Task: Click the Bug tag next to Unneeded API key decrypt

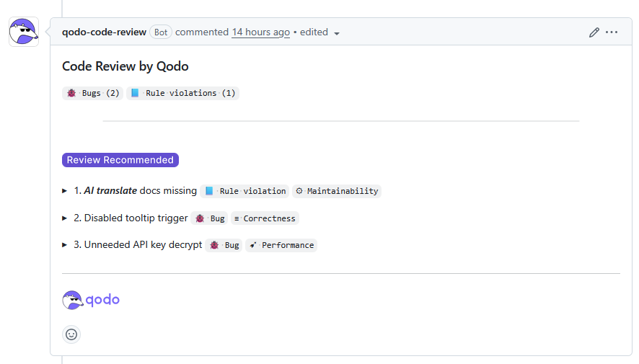Action: (x=224, y=245)
